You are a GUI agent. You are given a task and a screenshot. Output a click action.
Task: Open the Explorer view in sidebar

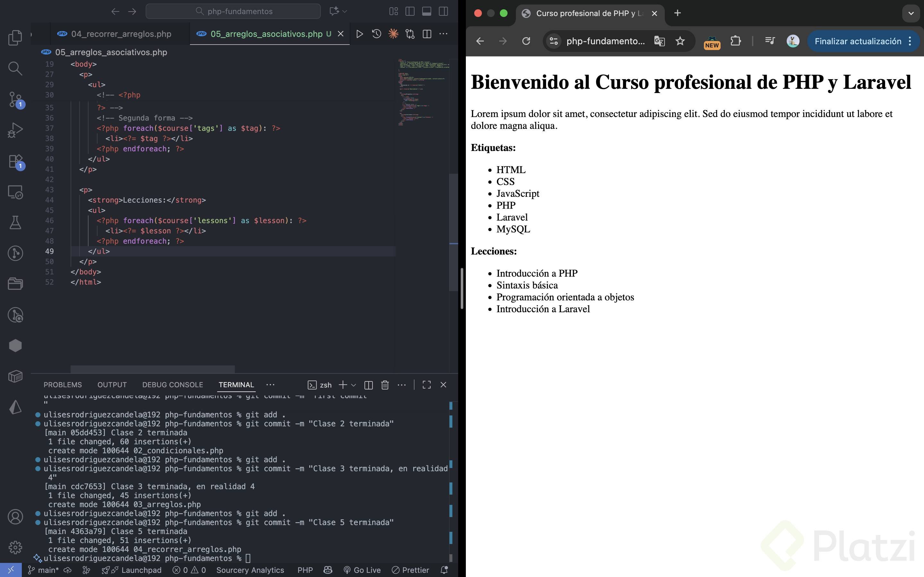pos(15,38)
